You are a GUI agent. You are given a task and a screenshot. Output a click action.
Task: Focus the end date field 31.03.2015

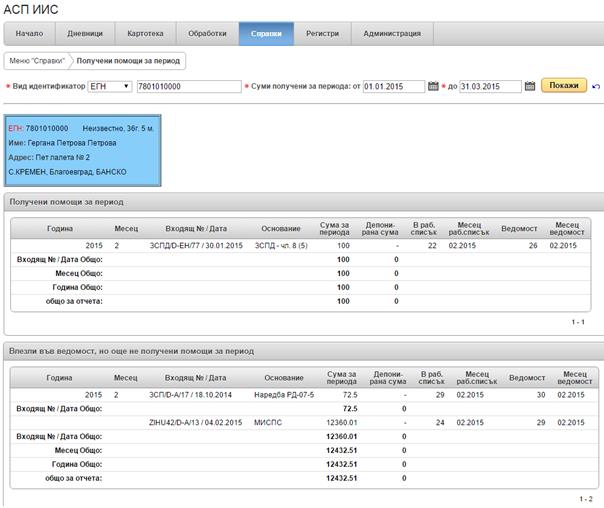pos(491,86)
